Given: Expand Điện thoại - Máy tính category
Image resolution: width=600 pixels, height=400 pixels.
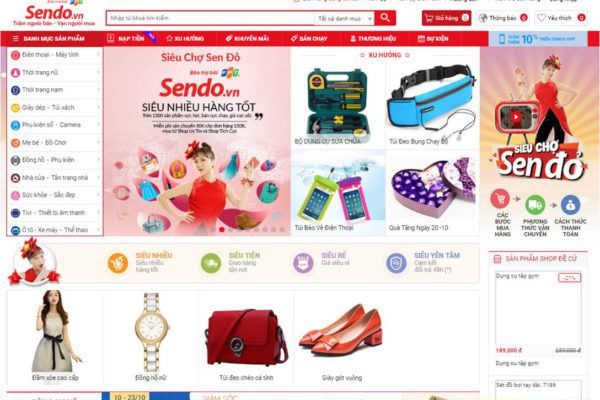Looking at the screenshot, I should tap(55, 55).
